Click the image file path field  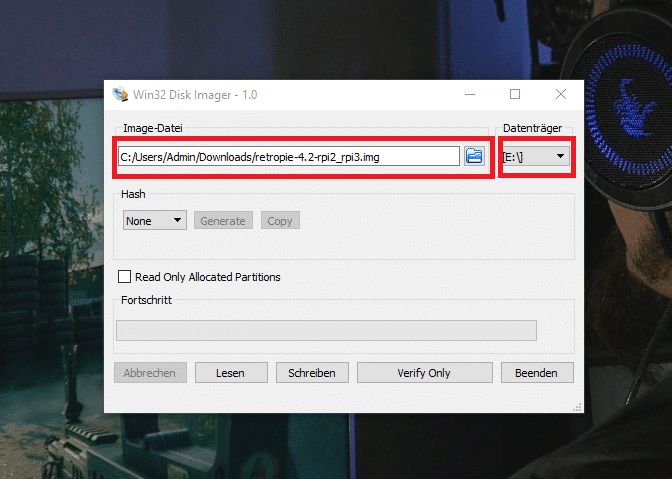click(289, 156)
